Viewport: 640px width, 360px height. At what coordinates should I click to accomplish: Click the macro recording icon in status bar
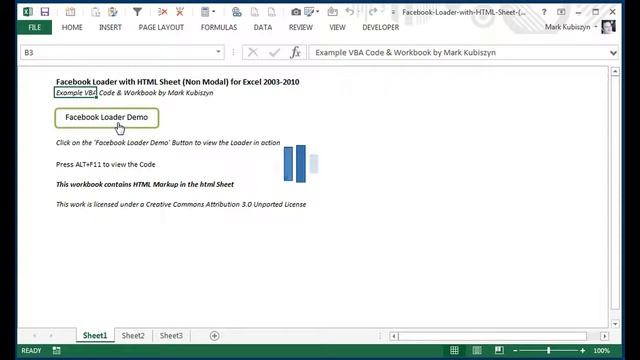click(x=56, y=350)
